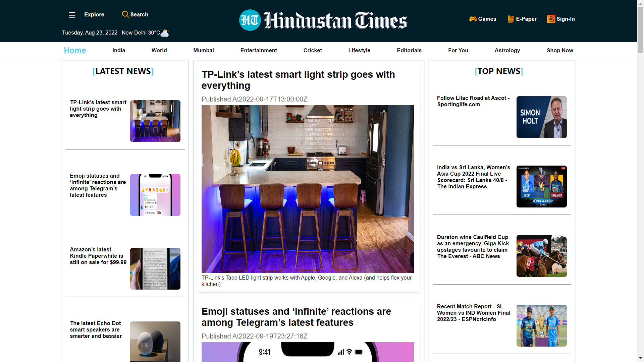
Task: Click the main kitchen light strip image
Action: point(307,189)
